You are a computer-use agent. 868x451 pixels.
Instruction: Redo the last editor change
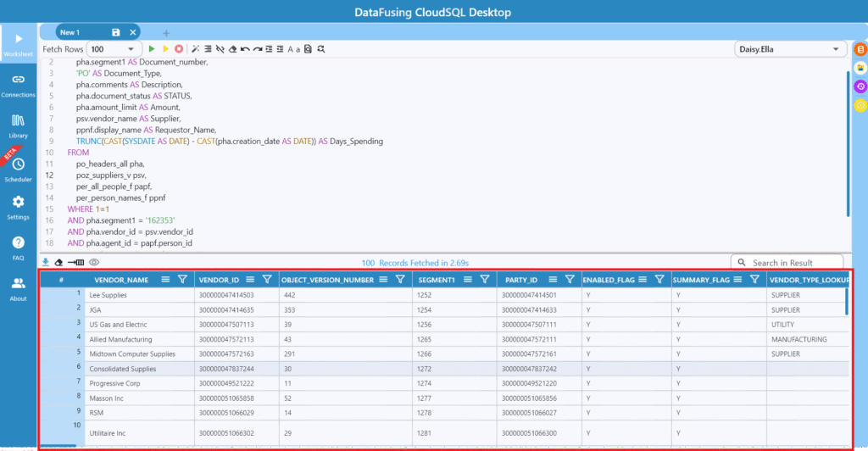pos(258,49)
